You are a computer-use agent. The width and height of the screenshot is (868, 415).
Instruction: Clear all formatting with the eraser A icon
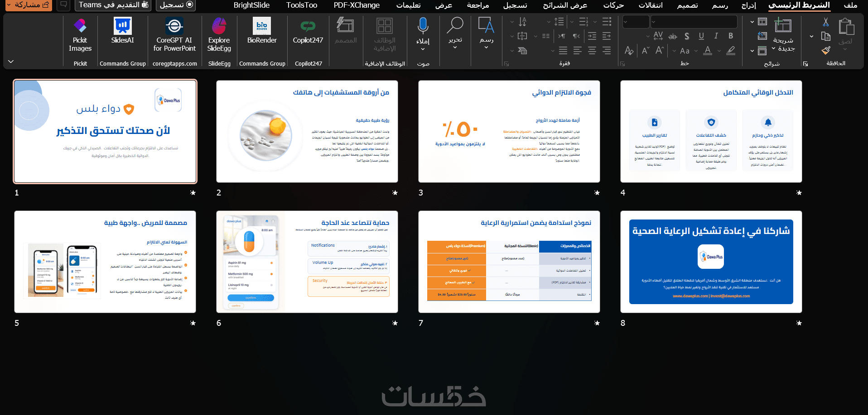coord(629,50)
